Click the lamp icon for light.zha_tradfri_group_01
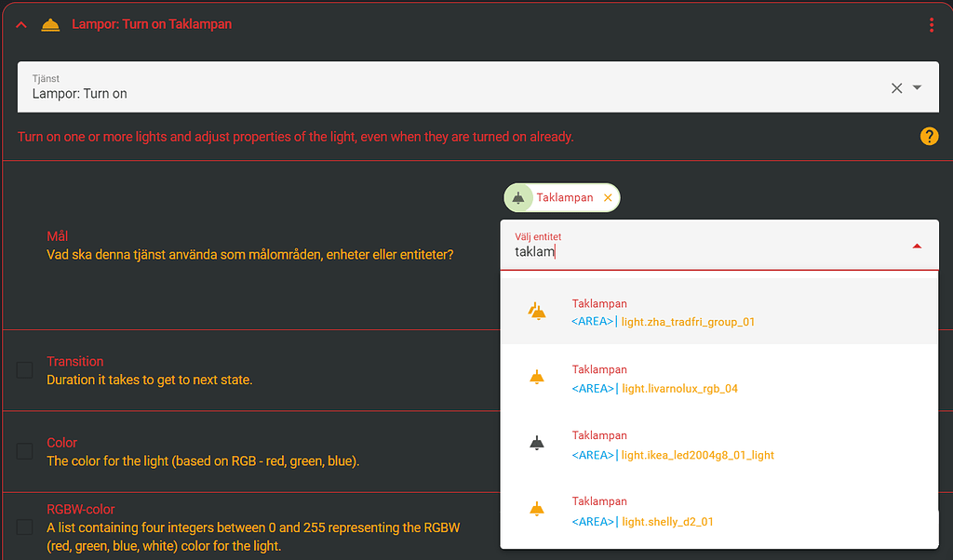Screen dimensions: 953x560 click(x=537, y=311)
